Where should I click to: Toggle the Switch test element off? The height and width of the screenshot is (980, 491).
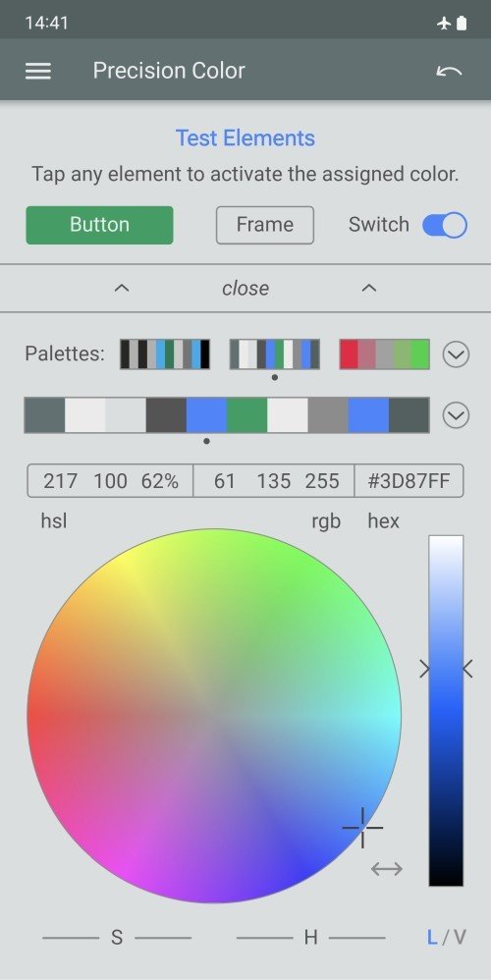click(445, 225)
